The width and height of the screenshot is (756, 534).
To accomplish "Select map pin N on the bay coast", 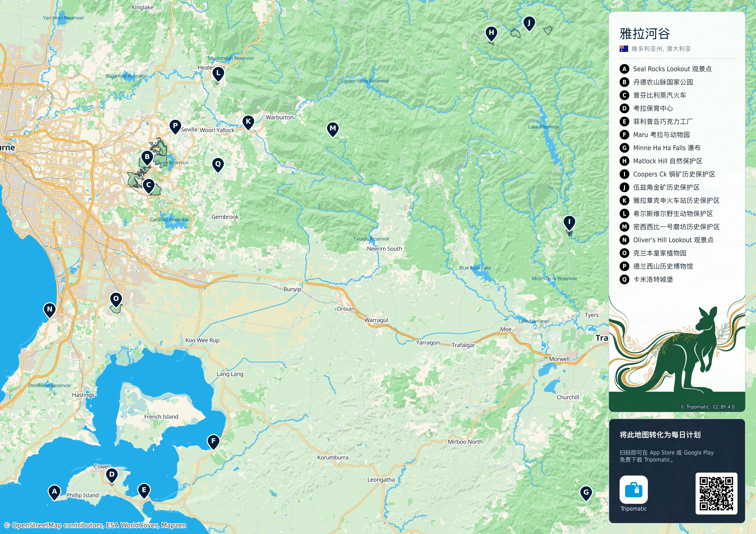I will click(x=50, y=310).
